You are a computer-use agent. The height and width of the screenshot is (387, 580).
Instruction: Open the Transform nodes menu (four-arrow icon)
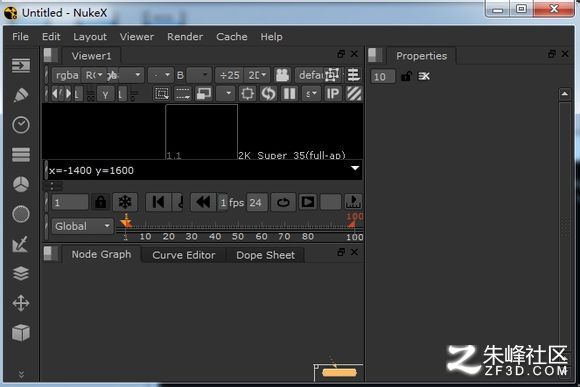point(21,303)
